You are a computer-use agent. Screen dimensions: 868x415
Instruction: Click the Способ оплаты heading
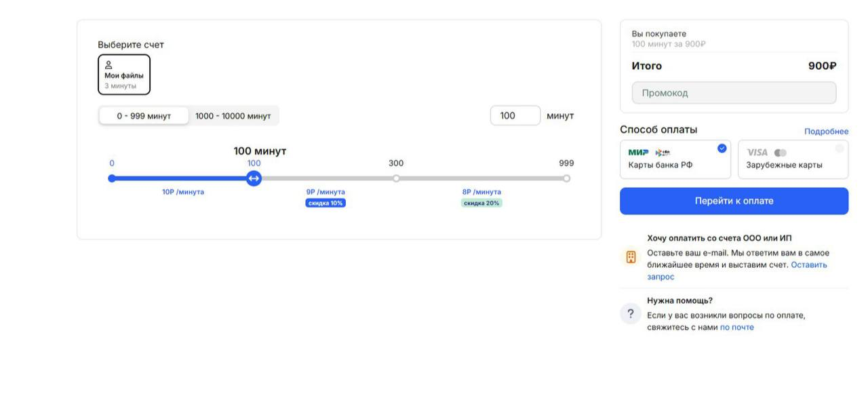point(658,130)
